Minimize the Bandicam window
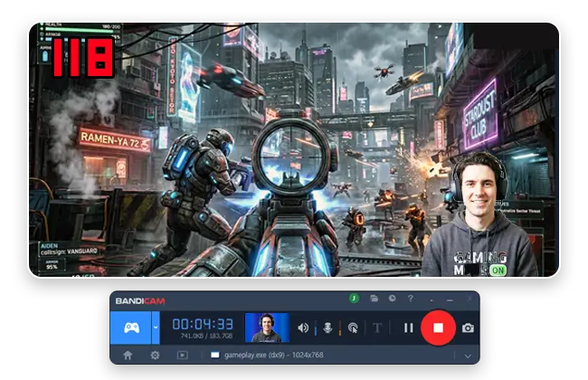588x380 pixels. [x=450, y=300]
